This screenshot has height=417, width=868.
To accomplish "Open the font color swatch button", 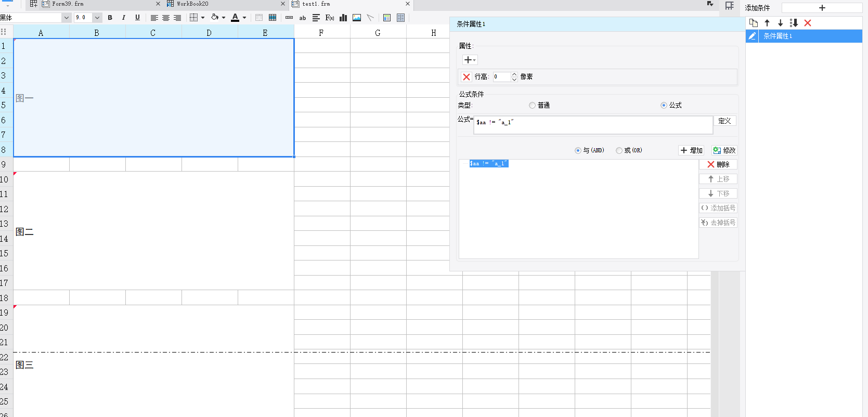I will pyautogui.click(x=235, y=18).
